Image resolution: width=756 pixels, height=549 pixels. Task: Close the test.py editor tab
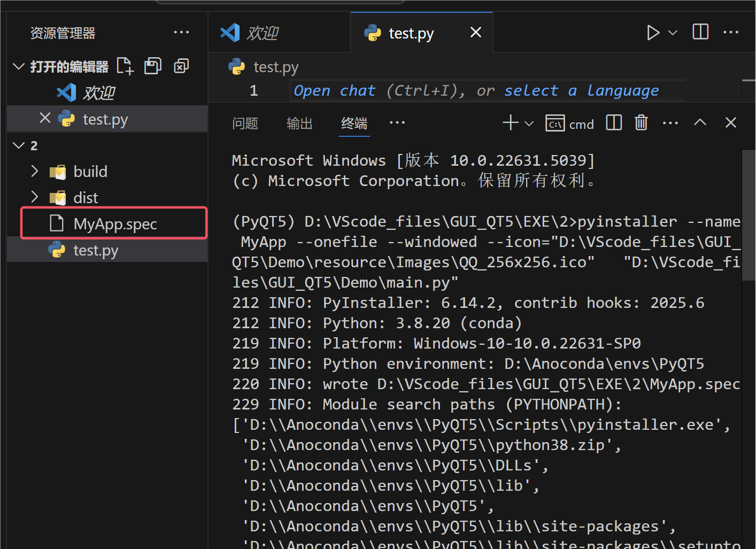point(475,32)
